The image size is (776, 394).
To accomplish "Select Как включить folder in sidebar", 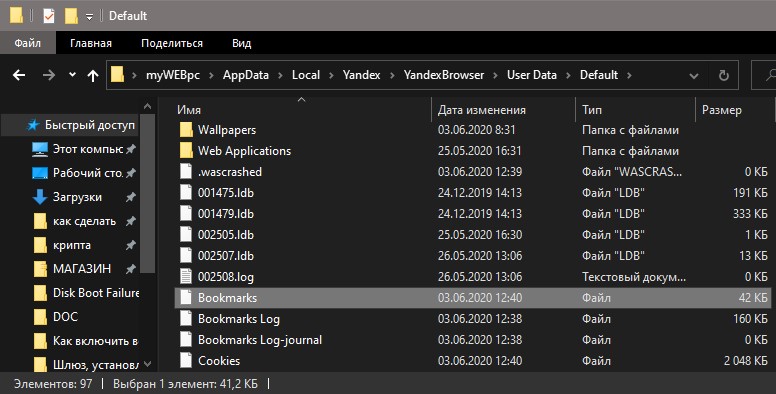I will pyautogui.click(x=95, y=341).
